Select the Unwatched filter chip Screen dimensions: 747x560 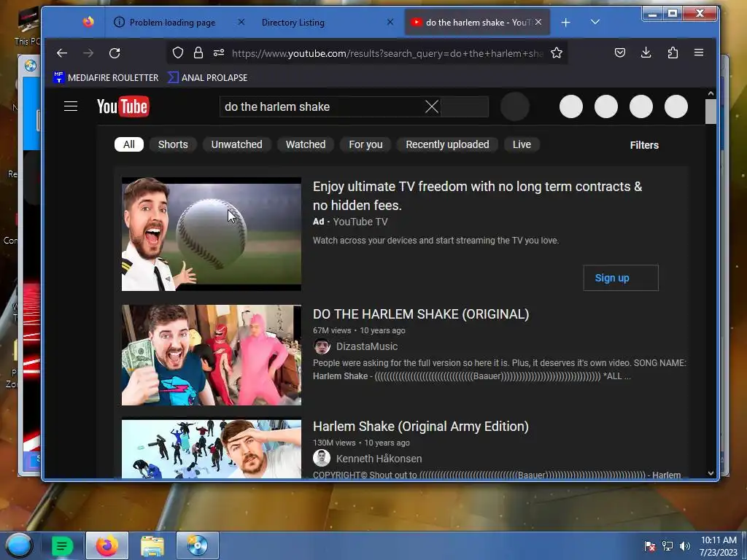(237, 144)
